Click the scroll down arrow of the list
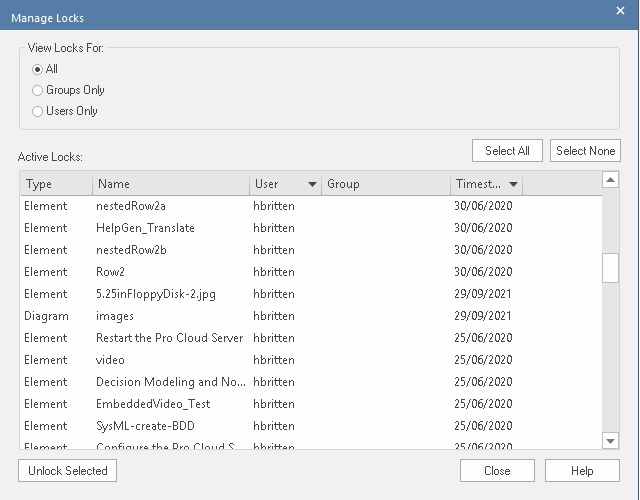This screenshot has height=500, width=640. click(610, 440)
